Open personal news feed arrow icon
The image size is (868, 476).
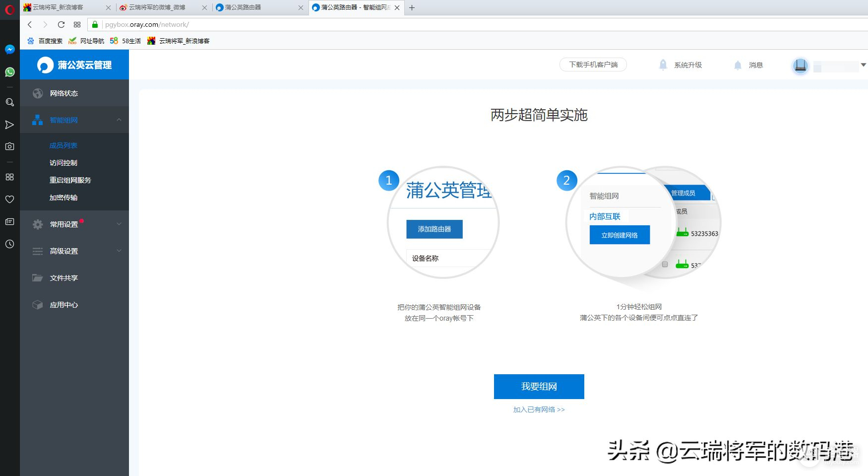[x=9, y=125]
